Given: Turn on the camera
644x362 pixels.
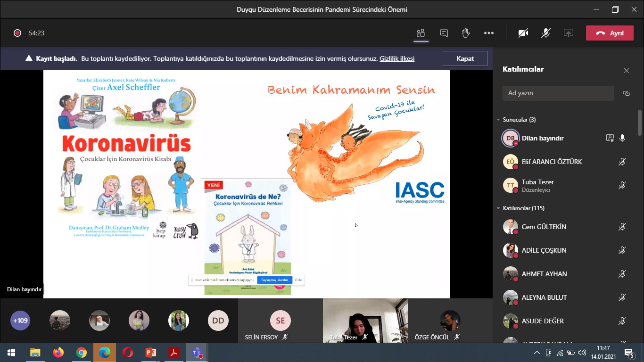Looking at the screenshot, I should (x=523, y=33).
